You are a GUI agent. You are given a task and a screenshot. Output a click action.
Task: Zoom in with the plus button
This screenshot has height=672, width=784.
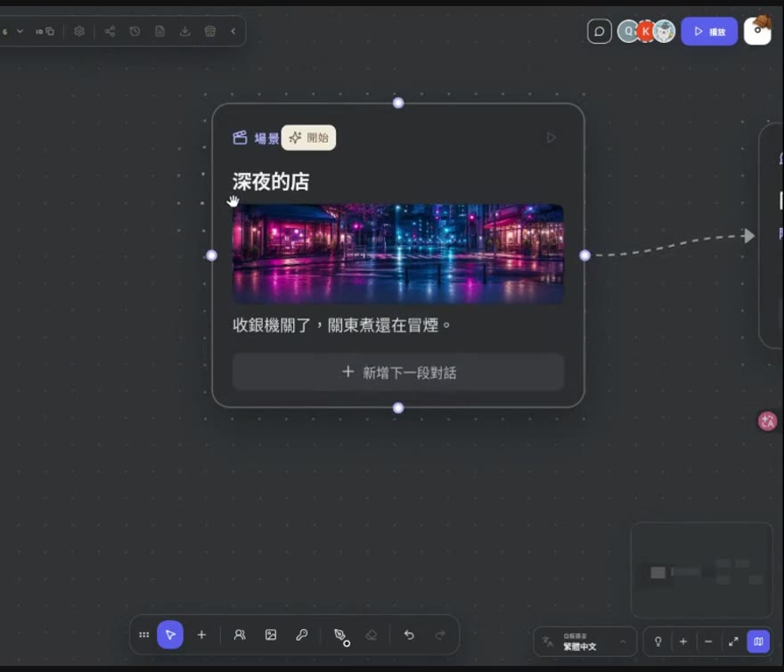tap(683, 642)
